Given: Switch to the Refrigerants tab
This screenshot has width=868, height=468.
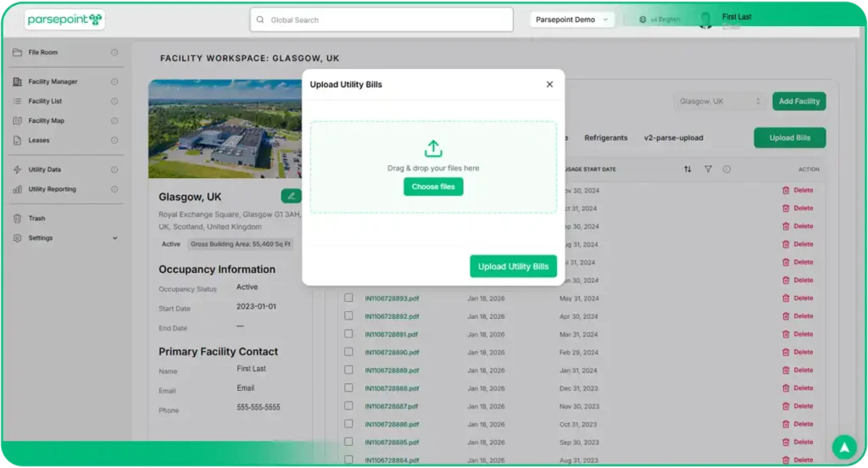Looking at the screenshot, I should tap(606, 137).
